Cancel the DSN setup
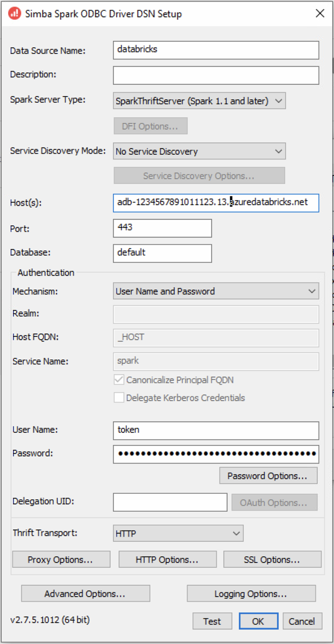334x644 pixels. 302,621
